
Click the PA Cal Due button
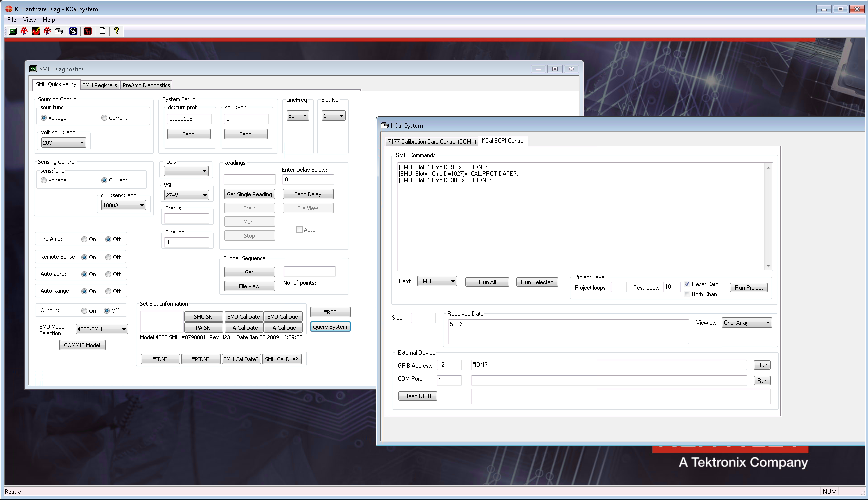point(283,328)
